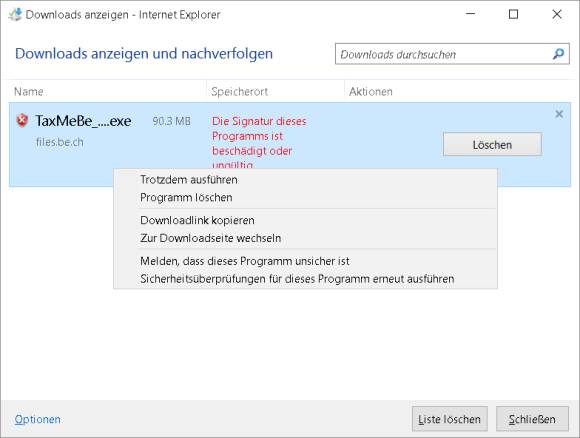Screen dimensions: 580x438
Task: Close the Downloads window
Action: (557, 14)
